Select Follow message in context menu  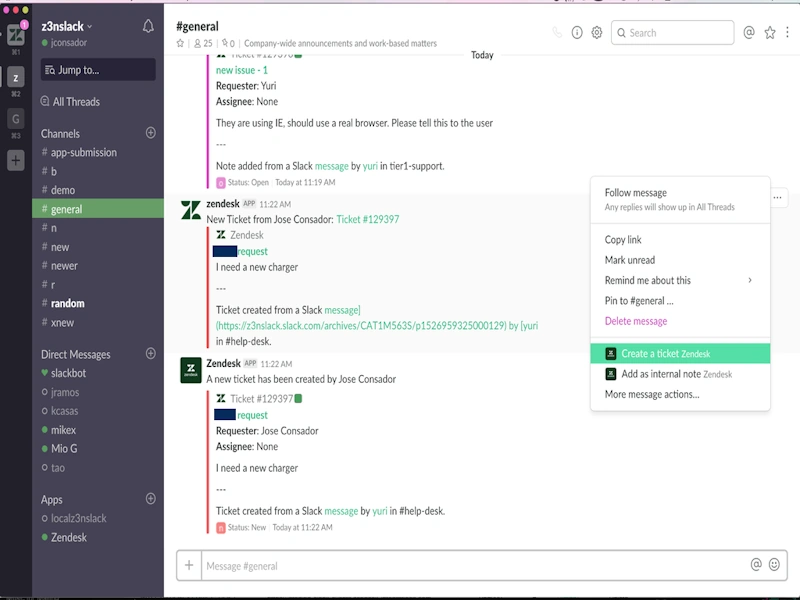click(680, 199)
